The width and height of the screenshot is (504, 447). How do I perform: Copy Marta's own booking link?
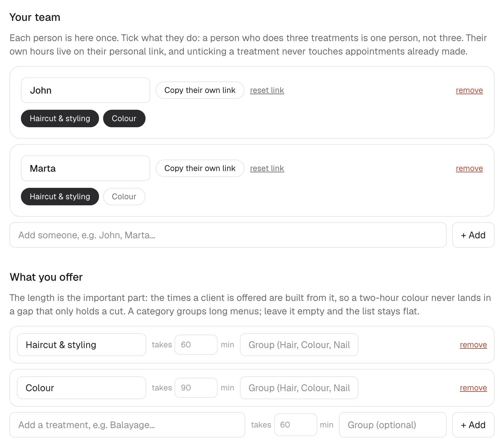(200, 168)
